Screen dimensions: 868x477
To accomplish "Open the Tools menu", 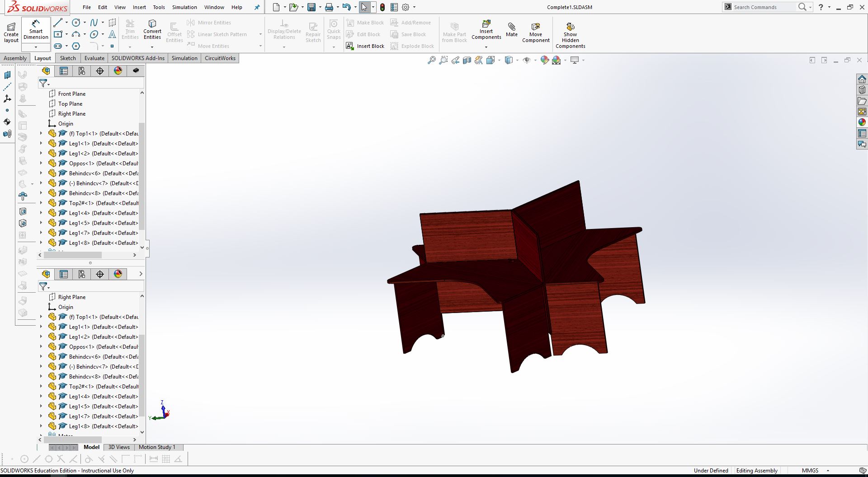I will [159, 7].
